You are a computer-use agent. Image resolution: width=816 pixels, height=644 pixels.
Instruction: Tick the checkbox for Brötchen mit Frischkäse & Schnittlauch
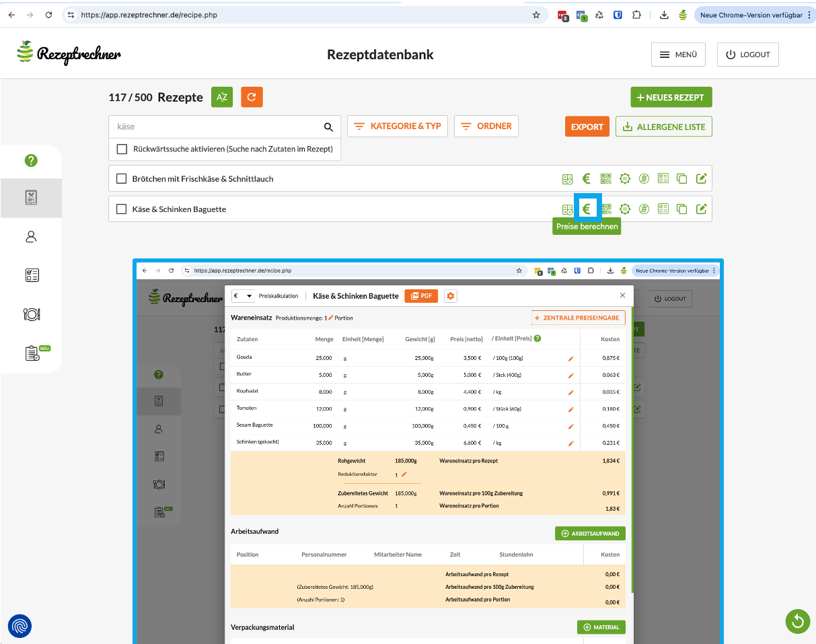122,178
